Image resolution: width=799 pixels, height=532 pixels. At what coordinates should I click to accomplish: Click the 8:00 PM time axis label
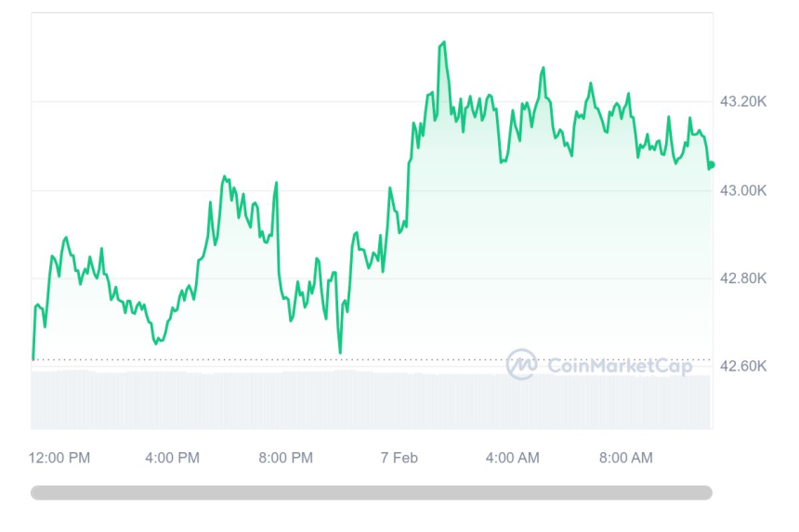286,458
